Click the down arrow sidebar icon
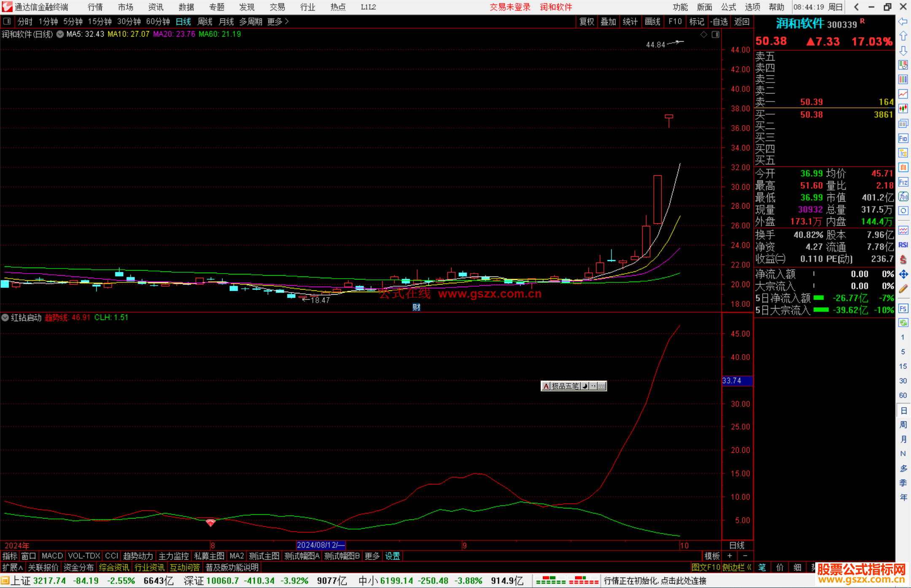This screenshot has width=911, height=588. pos(903,51)
